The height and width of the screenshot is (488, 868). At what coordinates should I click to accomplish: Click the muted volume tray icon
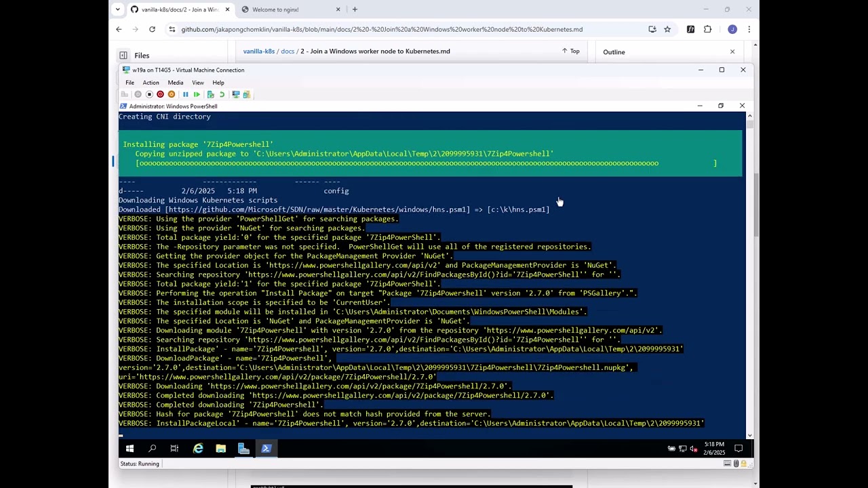(693, 449)
